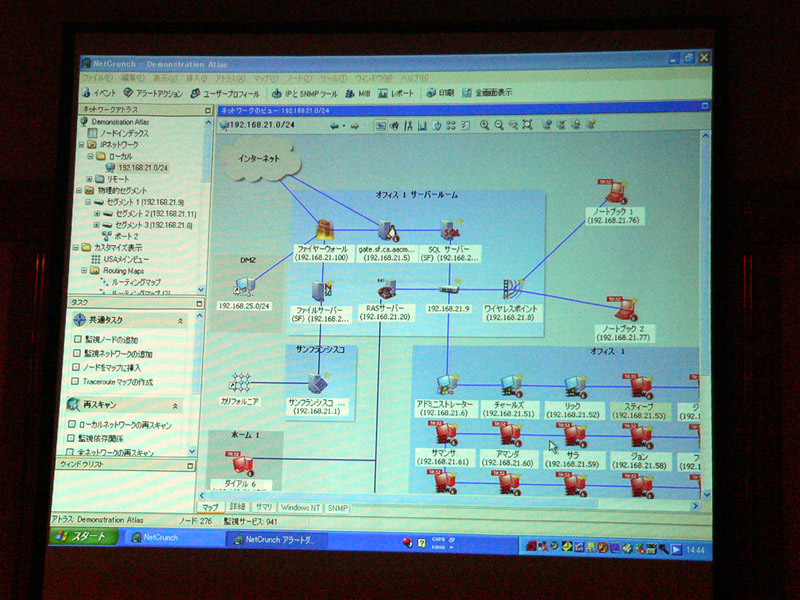Viewport: 800px width, 600px height.
Task: Collapse the 再スキャン task group
Action: point(175,407)
